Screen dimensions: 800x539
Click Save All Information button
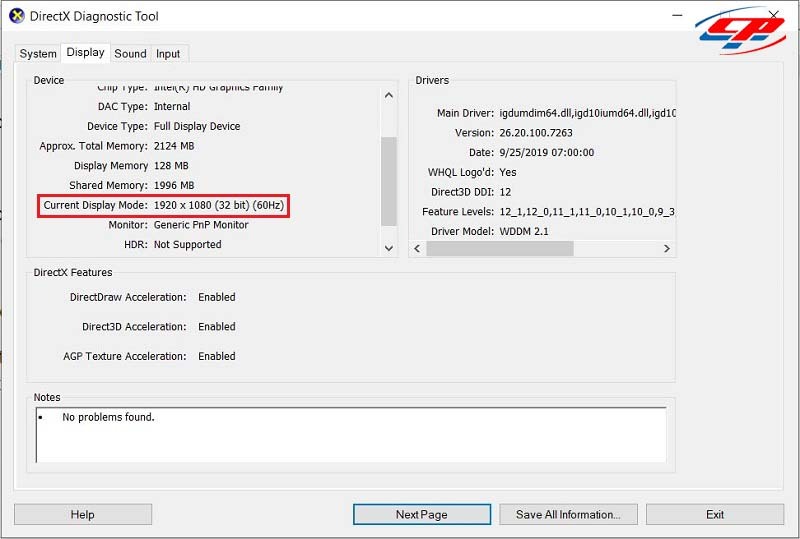(x=568, y=514)
